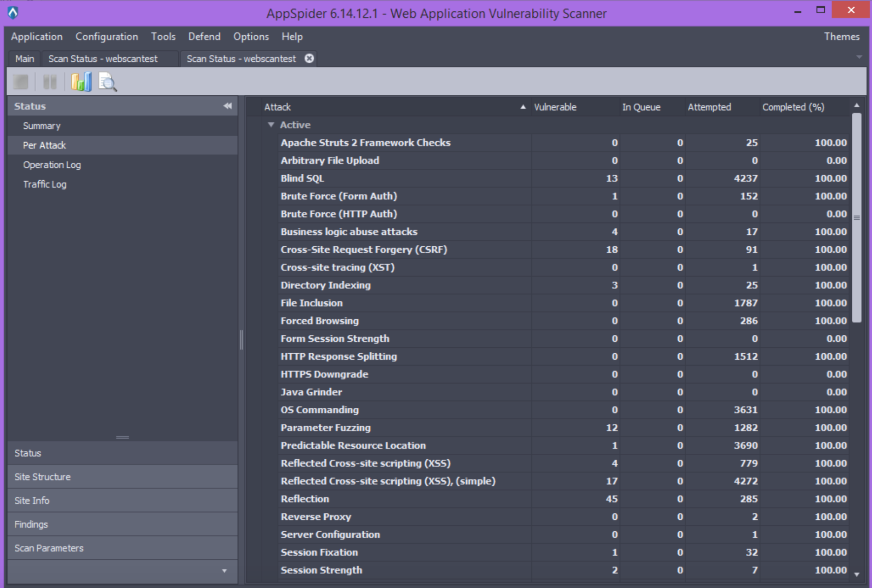The height and width of the screenshot is (588, 872).
Task: Open the Themes menu
Action: (x=842, y=36)
